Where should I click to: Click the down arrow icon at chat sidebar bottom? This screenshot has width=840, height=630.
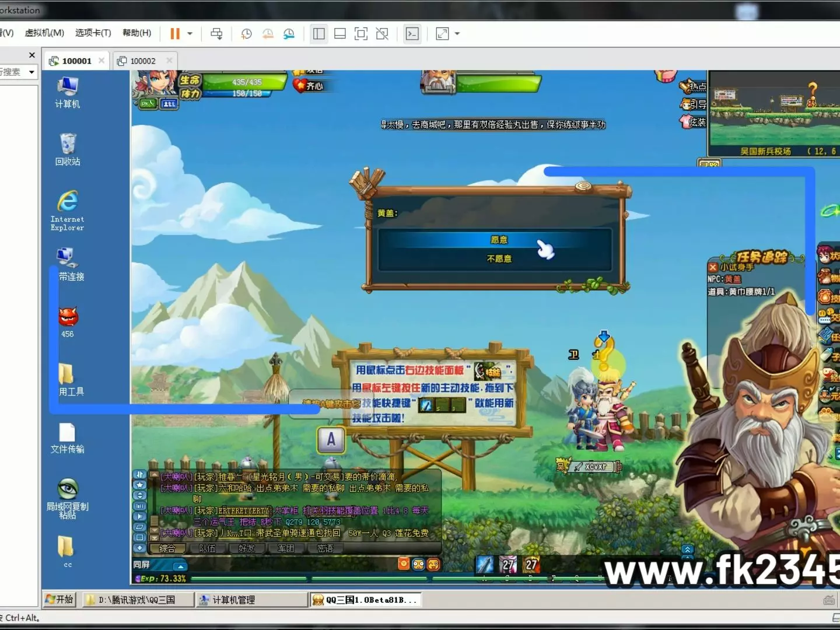click(x=139, y=548)
